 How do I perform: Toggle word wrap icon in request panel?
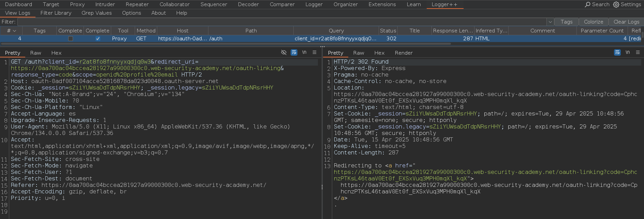coord(294,52)
